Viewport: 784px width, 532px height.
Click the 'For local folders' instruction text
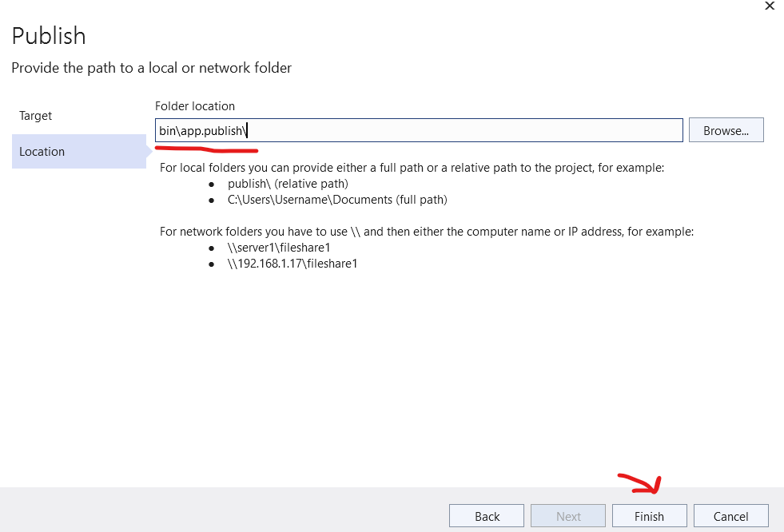pos(412,168)
